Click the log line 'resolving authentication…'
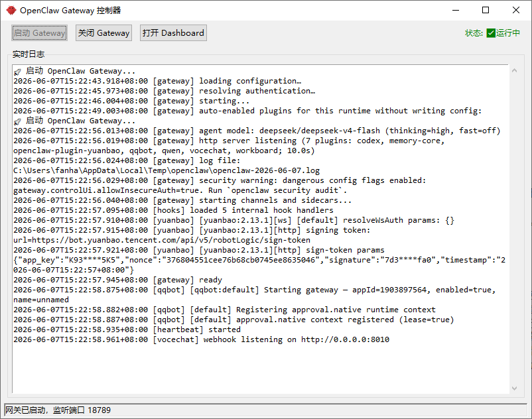Image resolution: width=532 pixels, height=419 pixels. point(165,91)
